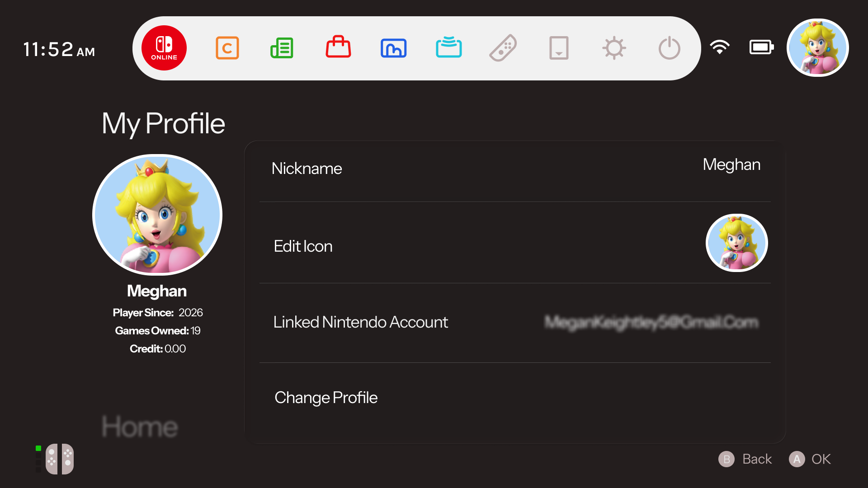Select the Edit Icon row
This screenshot has width=868, height=488.
coord(515,243)
